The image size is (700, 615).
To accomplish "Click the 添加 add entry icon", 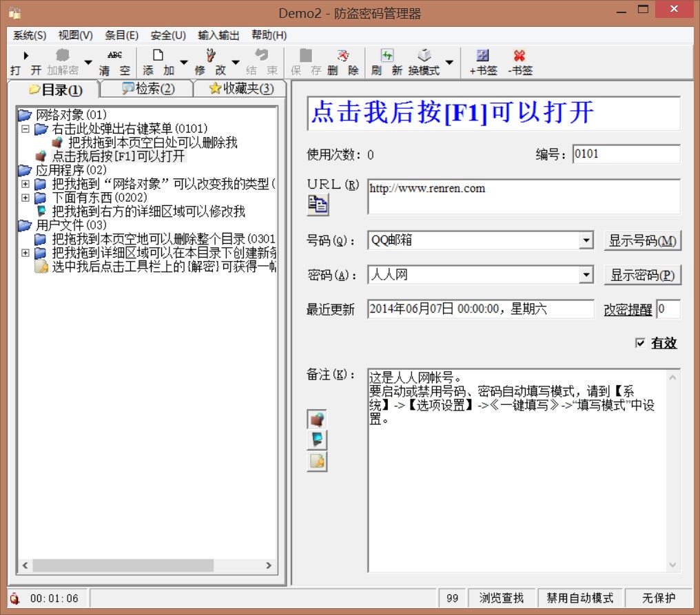I will (157, 62).
